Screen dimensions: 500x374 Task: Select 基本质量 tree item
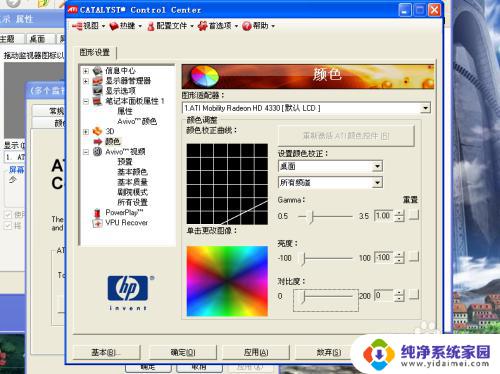(132, 182)
